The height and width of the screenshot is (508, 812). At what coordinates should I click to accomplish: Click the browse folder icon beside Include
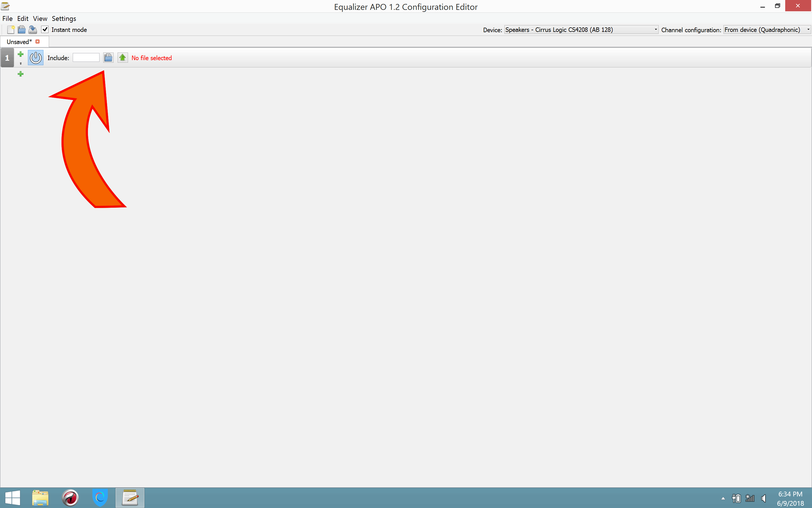click(108, 58)
